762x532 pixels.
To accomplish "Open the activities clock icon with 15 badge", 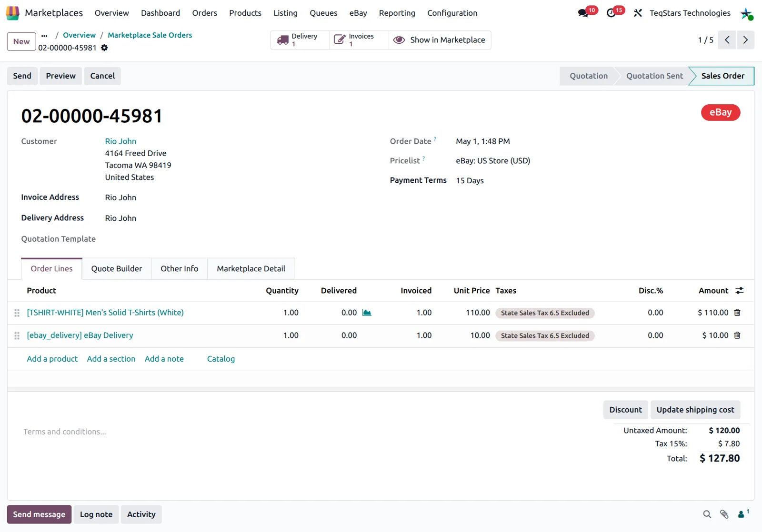I will pos(611,13).
